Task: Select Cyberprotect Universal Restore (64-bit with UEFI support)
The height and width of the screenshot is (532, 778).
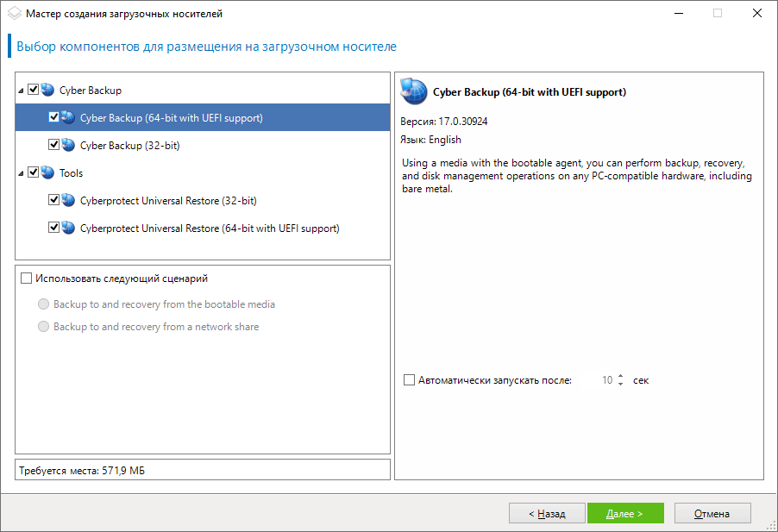Action: tap(209, 228)
